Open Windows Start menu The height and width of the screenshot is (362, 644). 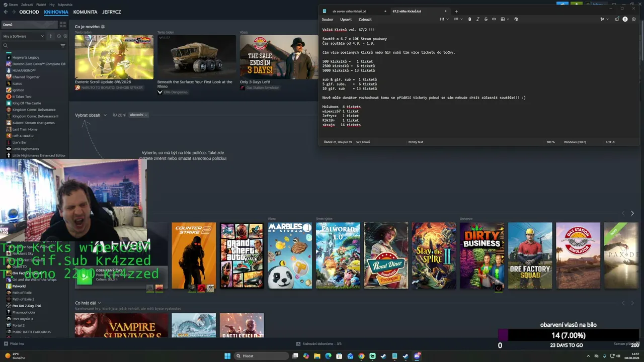pyautogui.click(x=227, y=356)
